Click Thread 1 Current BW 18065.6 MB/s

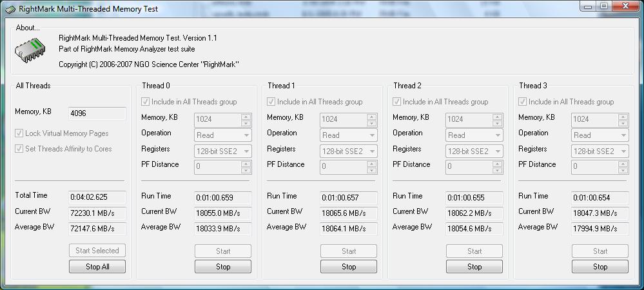coord(348,213)
